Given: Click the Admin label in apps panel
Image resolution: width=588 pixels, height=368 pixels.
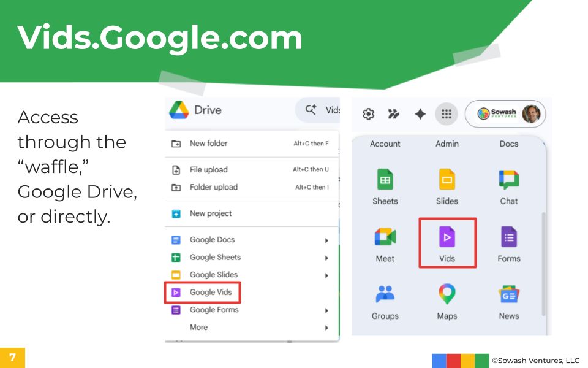Looking at the screenshot, I should pyautogui.click(x=447, y=144).
